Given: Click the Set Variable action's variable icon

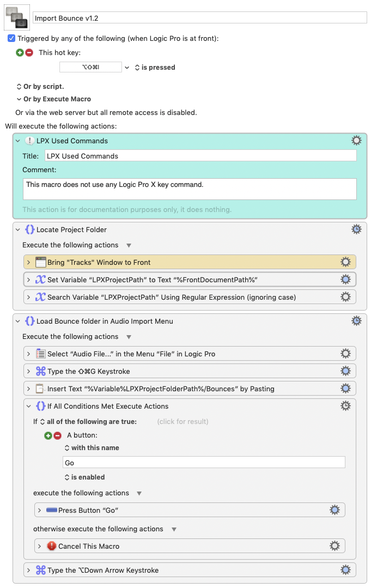Looking at the screenshot, I should pyautogui.click(x=40, y=280).
